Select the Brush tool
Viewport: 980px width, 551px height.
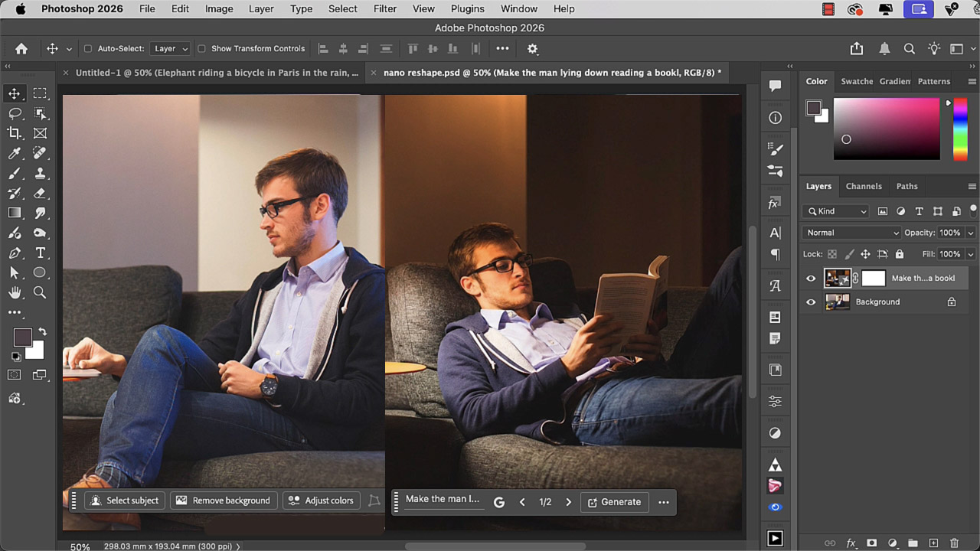point(15,173)
